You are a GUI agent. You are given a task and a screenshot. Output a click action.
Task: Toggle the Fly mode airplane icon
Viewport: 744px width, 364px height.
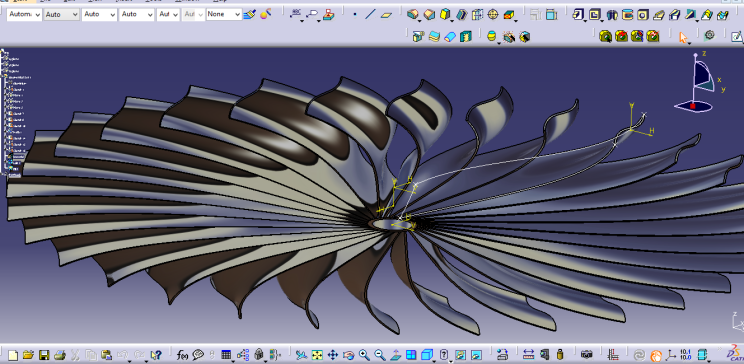click(301, 355)
